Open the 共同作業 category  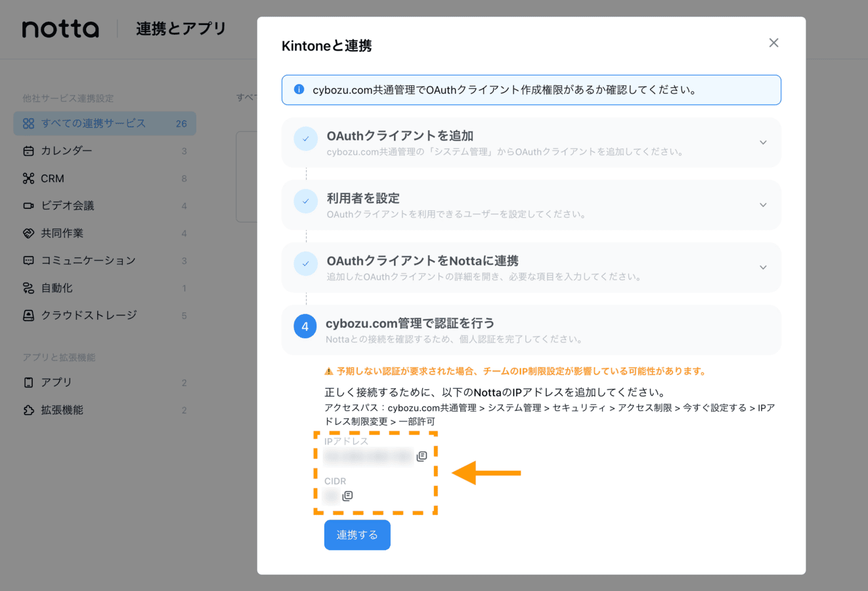[104, 233]
